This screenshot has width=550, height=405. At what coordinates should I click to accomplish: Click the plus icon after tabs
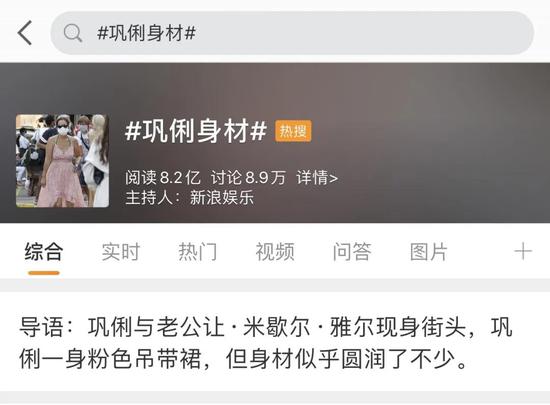click(x=523, y=251)
